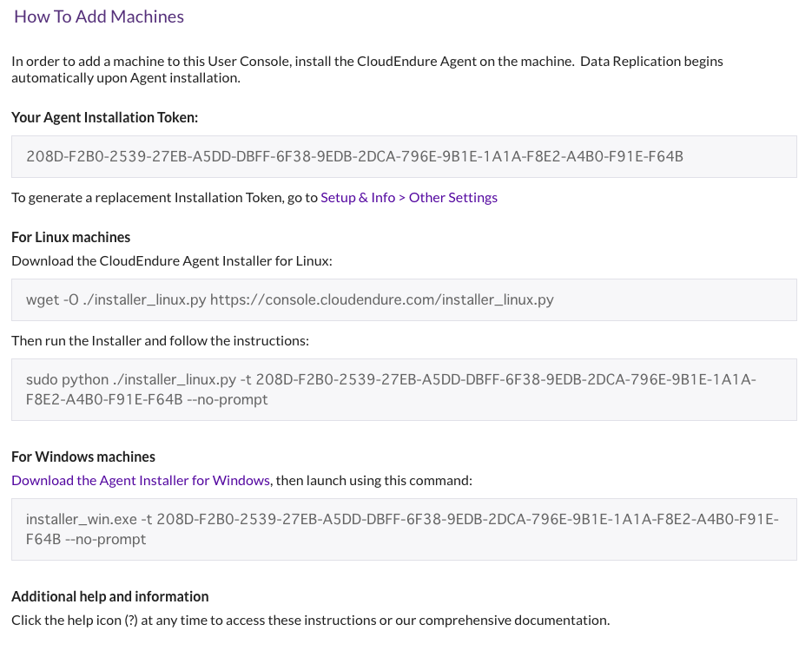Click Additional help and information heading
The width and height of the screenshot is (812, 657).
coord(109,596)
